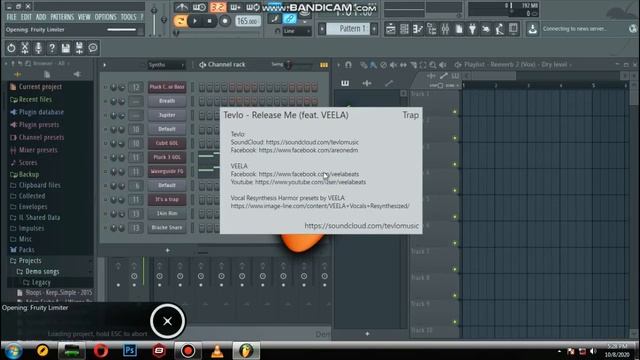Open the Synths channel filter dropdown
Screen dimensions: 640x360
point(166,65)
